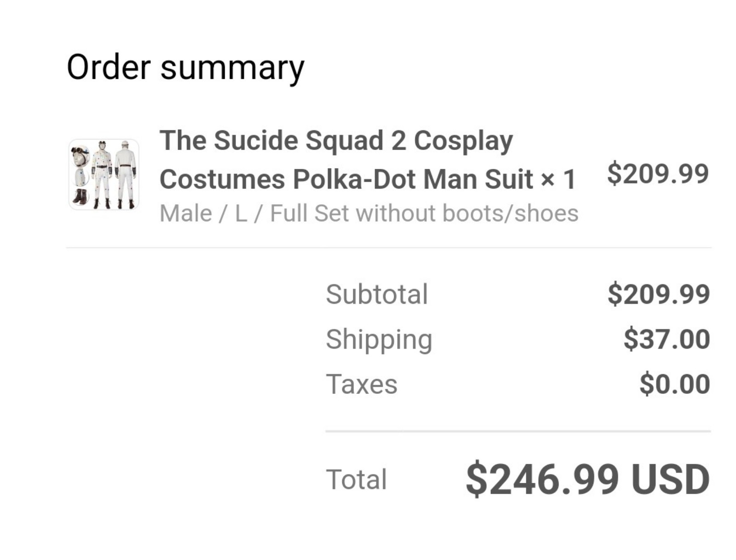Select the Male / L variant description
The image size is (736, 560).
pos(369,213)
